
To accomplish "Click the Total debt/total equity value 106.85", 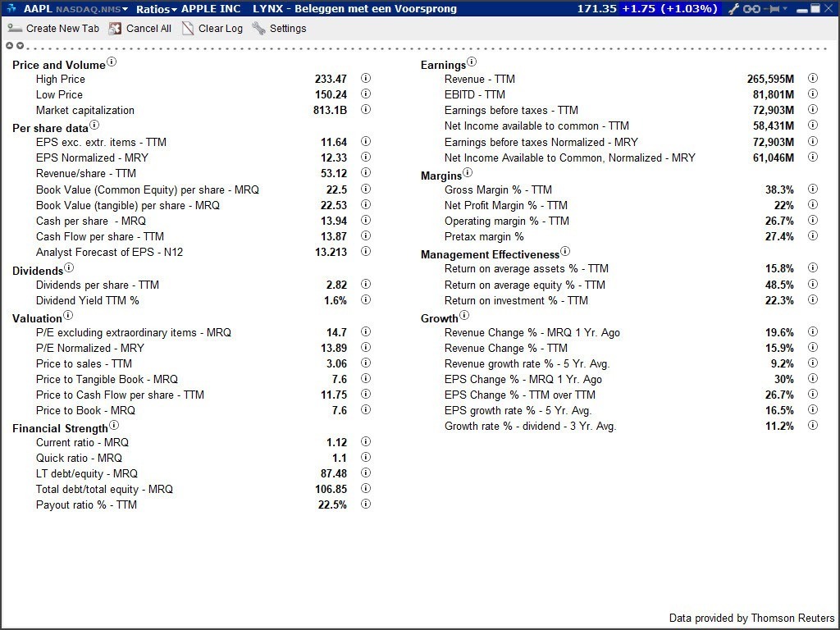I will (x=331, y=489).
